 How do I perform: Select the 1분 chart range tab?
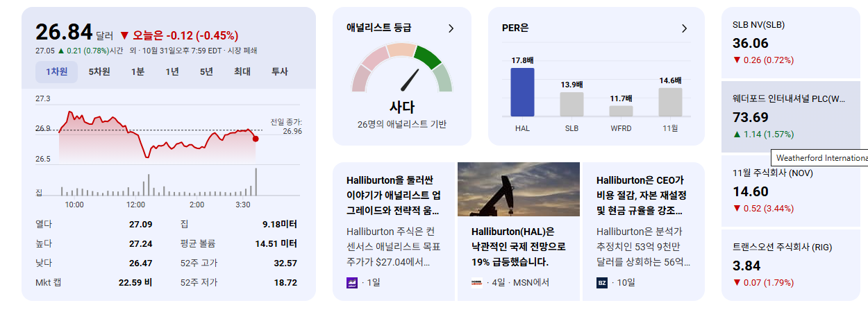click(x=137, y=72)
